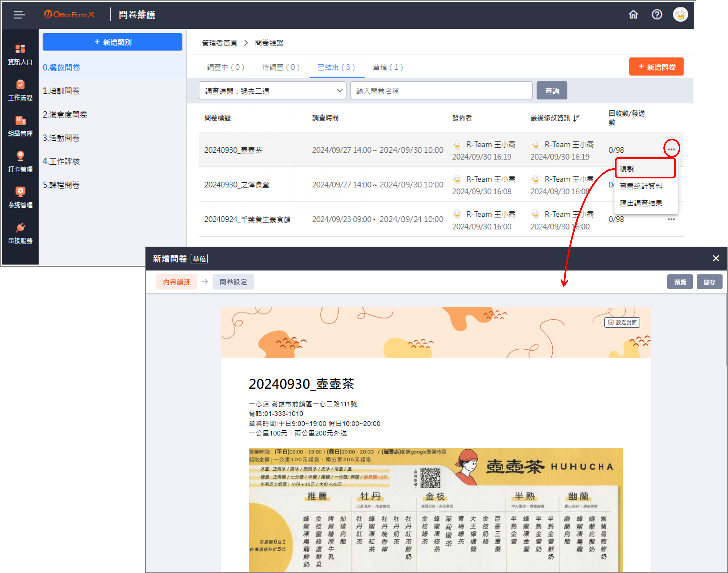Click 設定封面 cover image button
728x573 pixels.
622,322
